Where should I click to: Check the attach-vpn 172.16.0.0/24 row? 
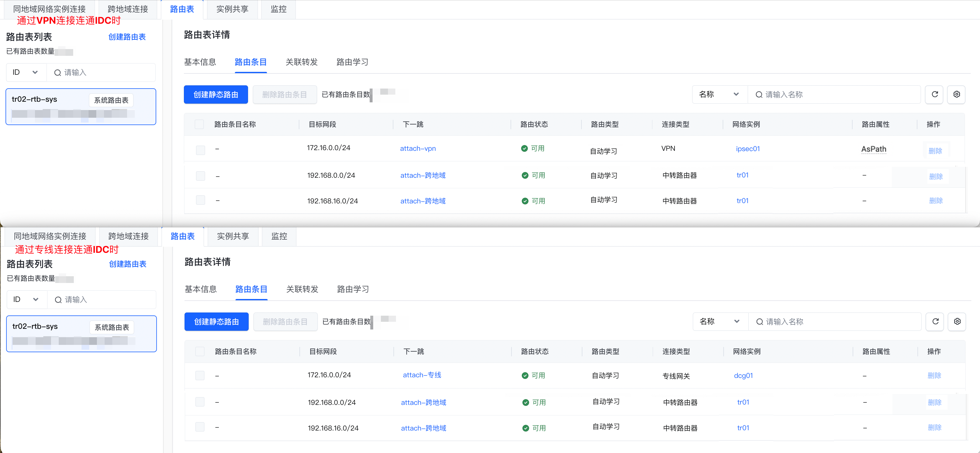coord(200,150)
